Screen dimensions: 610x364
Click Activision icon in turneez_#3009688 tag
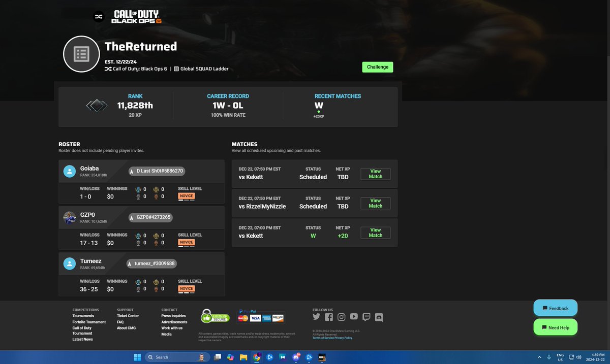coord(131,263)
